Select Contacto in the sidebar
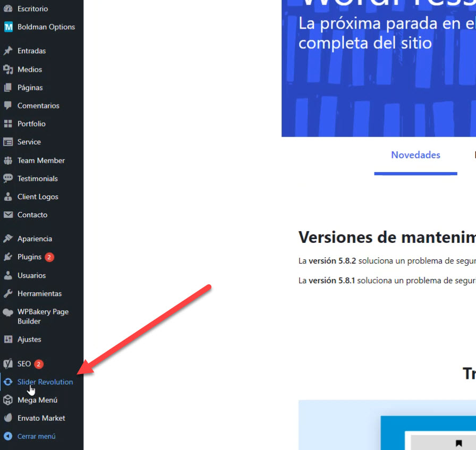 point(32,215)
